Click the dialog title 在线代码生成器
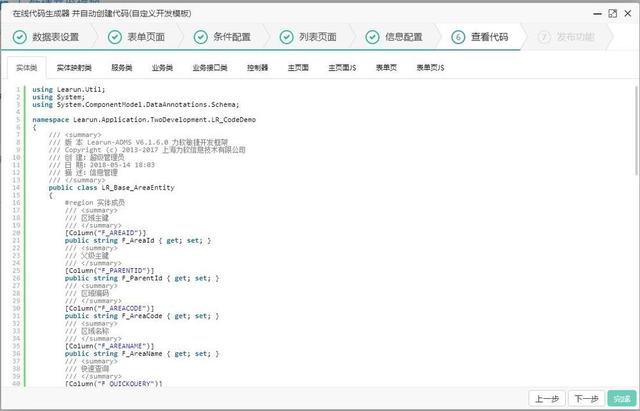Image resolution: width=640 pixels, height=411 pixels. click(102, 13)
